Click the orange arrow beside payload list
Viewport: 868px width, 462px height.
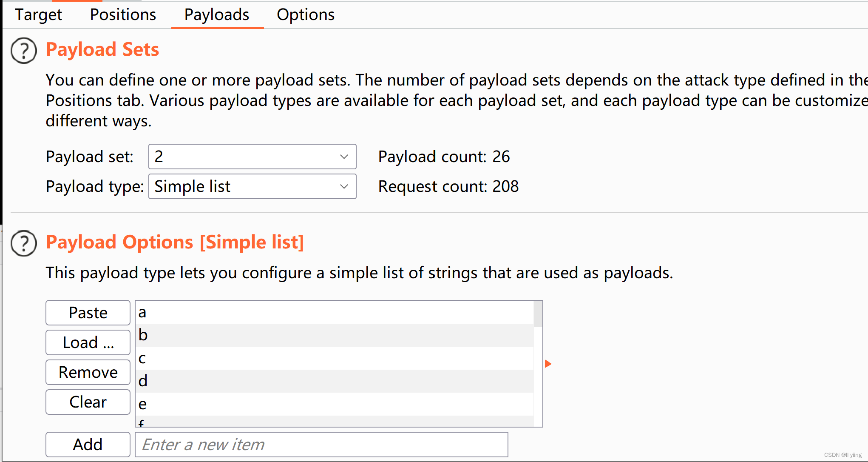pyautogui.click(x=548, y=364)
